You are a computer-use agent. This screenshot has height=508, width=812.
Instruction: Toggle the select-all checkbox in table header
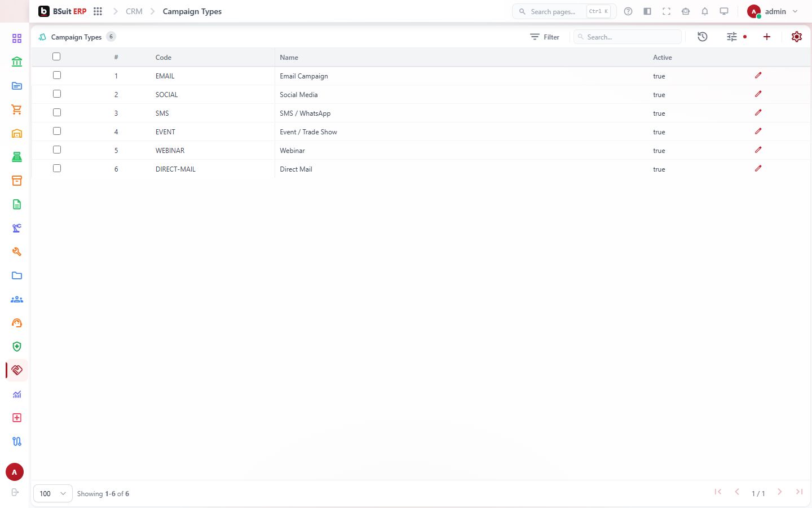[x=56, y=56]
